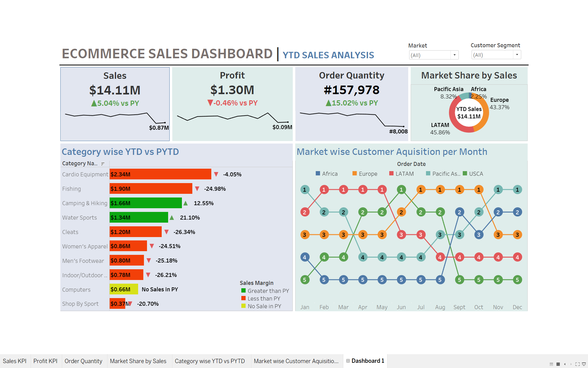588x368 pixels.
Task: Open the Category wise YTD vs PYTD tab
Action: 210,361
